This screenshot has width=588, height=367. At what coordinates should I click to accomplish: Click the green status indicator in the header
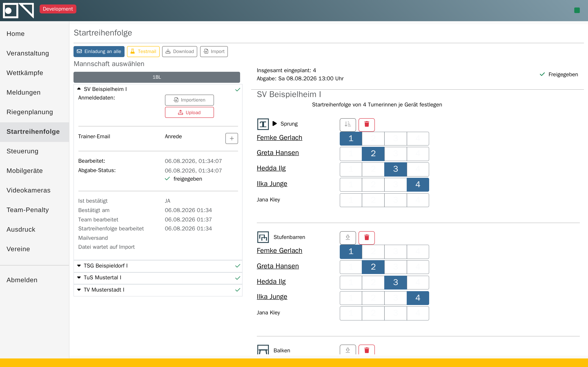click(577, 10)
